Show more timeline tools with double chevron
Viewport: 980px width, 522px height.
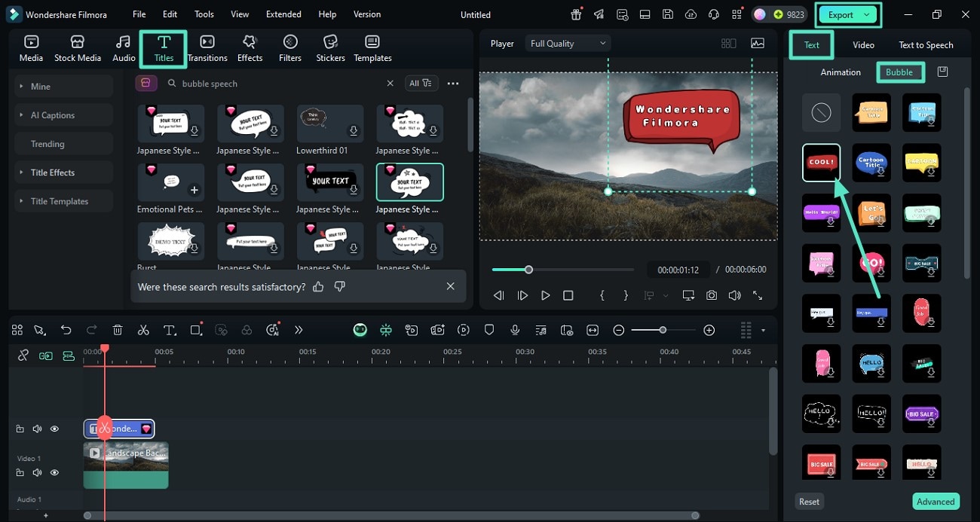point(299,330)
